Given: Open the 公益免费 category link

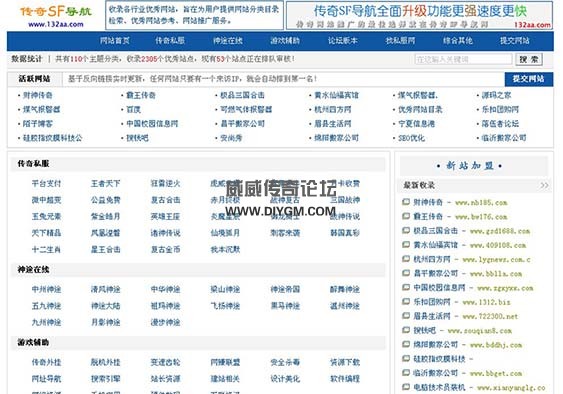Looking at the screenshot, I should point(105,200).
